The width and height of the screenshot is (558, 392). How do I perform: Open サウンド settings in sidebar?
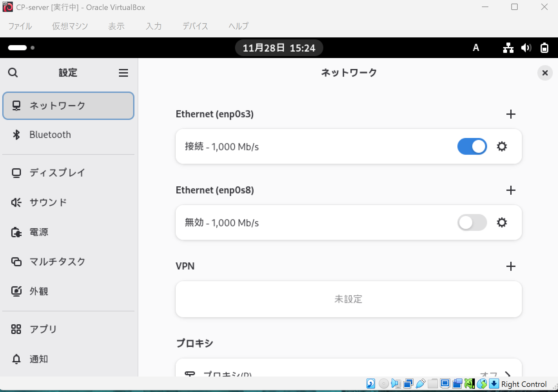point(68,202)
